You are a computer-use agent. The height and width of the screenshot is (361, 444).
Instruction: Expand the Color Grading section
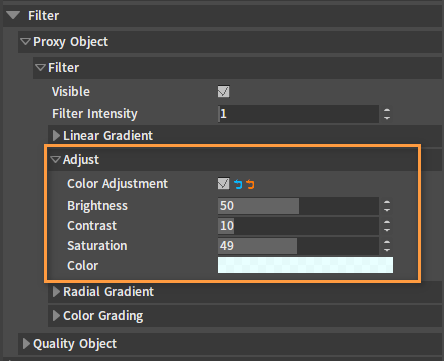pos(56,315)
